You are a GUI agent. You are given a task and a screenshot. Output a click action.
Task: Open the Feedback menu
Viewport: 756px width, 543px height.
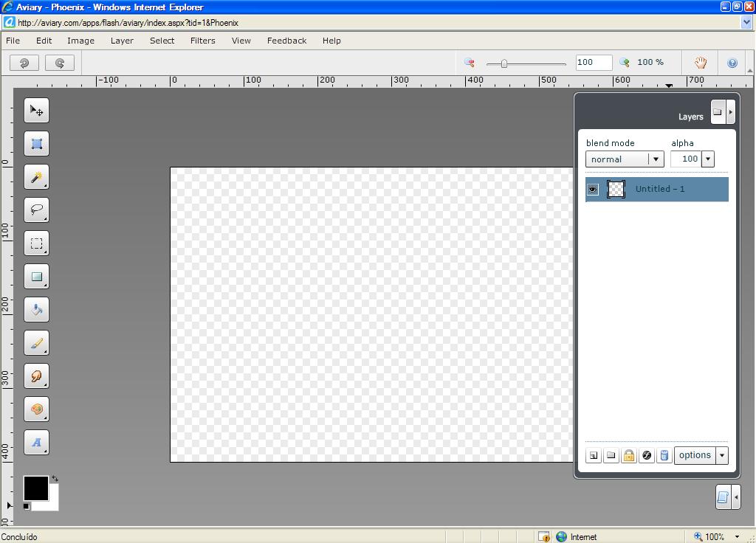pyautogui.click(x=287, y=41)
